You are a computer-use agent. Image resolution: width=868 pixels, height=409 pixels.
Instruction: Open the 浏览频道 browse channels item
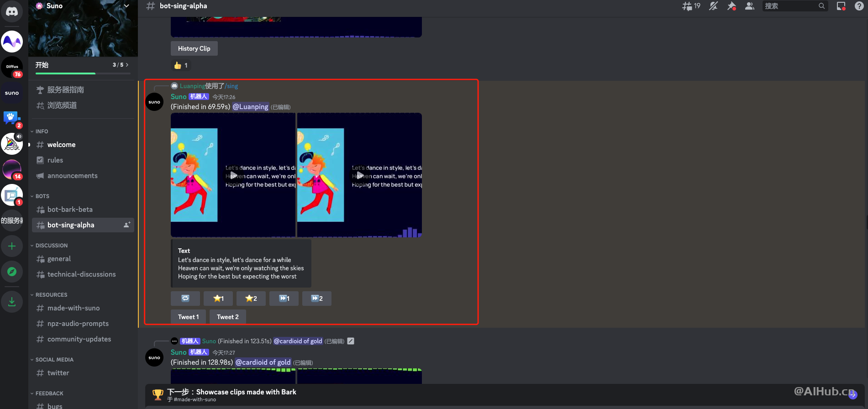click(x=83, y=105)
